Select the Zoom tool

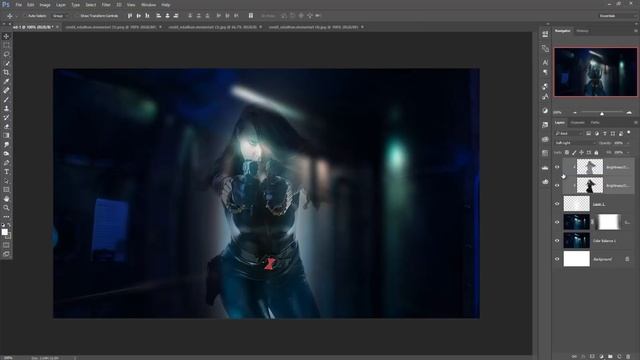pos(6,207)
